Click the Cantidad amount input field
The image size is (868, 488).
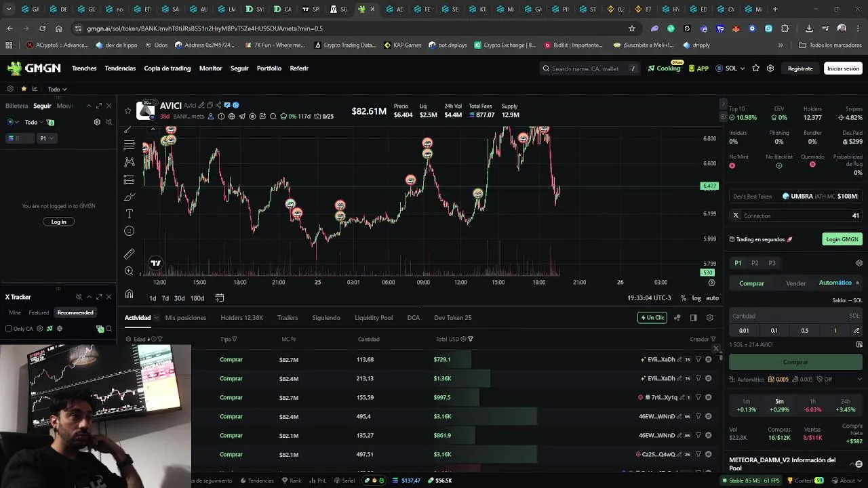[x=795, y=316]
